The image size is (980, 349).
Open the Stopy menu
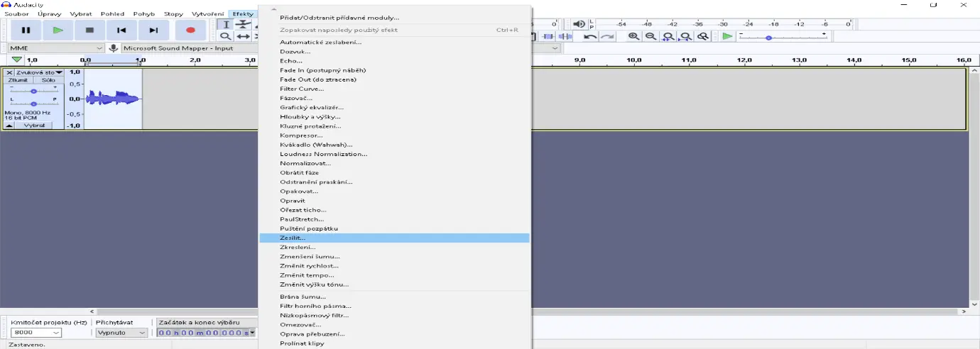pyautogui.click(x=173, y=14)
